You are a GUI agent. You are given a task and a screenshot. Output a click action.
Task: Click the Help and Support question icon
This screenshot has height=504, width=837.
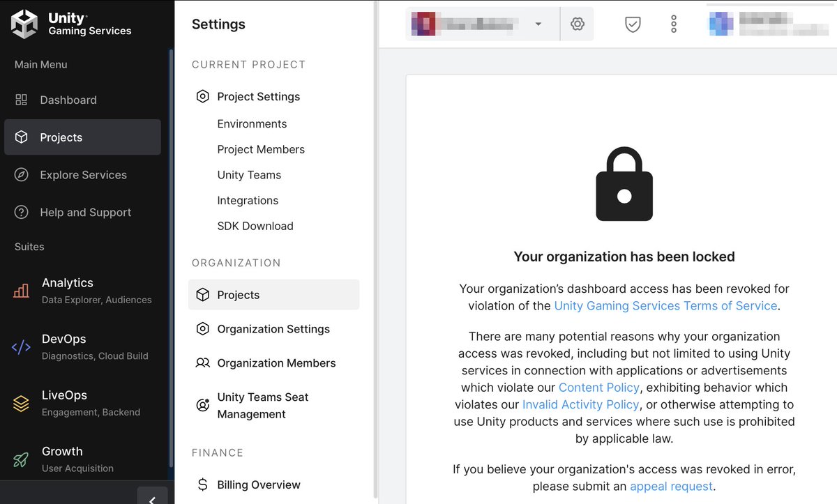(22, 213)
